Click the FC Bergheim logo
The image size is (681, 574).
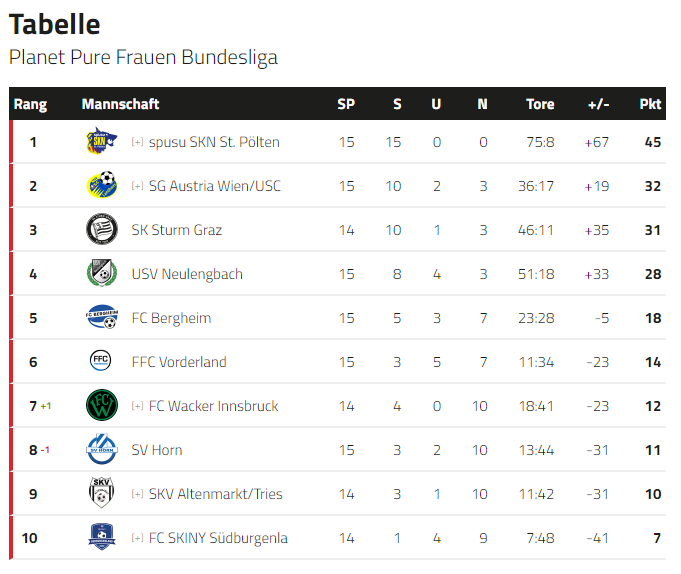(x=102, y=317)
